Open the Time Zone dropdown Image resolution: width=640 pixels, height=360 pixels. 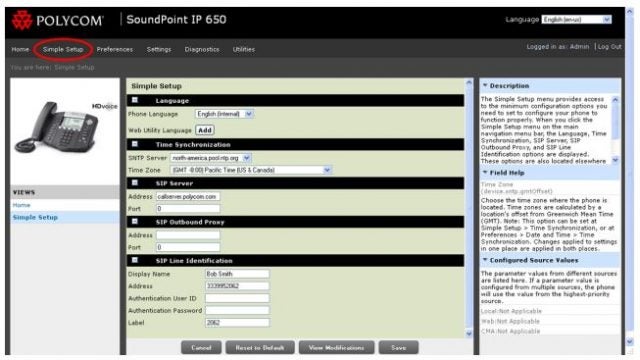(251, 170)
